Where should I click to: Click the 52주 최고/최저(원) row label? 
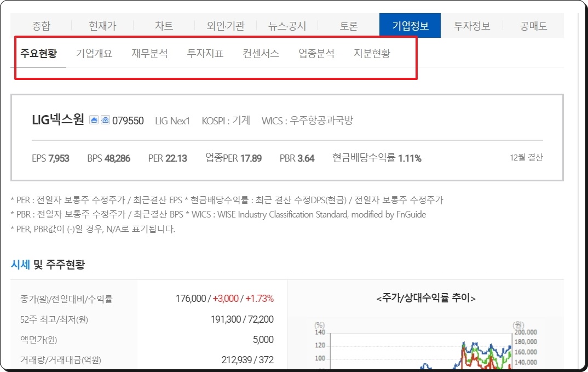click(x=54, y=319)
